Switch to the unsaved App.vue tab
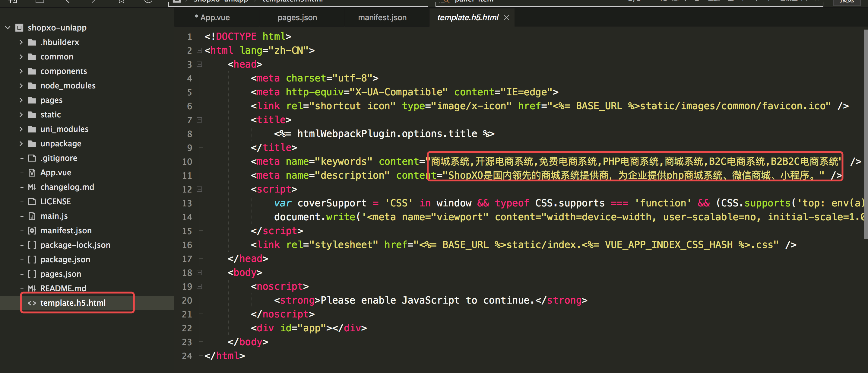 coord(212,18)
